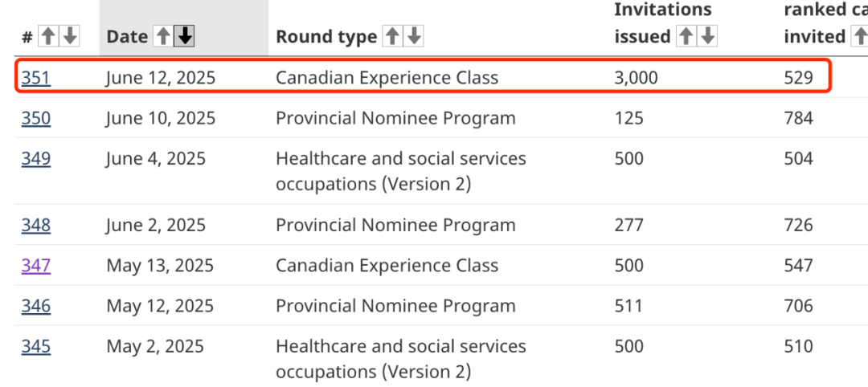
Task: Click the Date column header
Action: coord(127,36)
